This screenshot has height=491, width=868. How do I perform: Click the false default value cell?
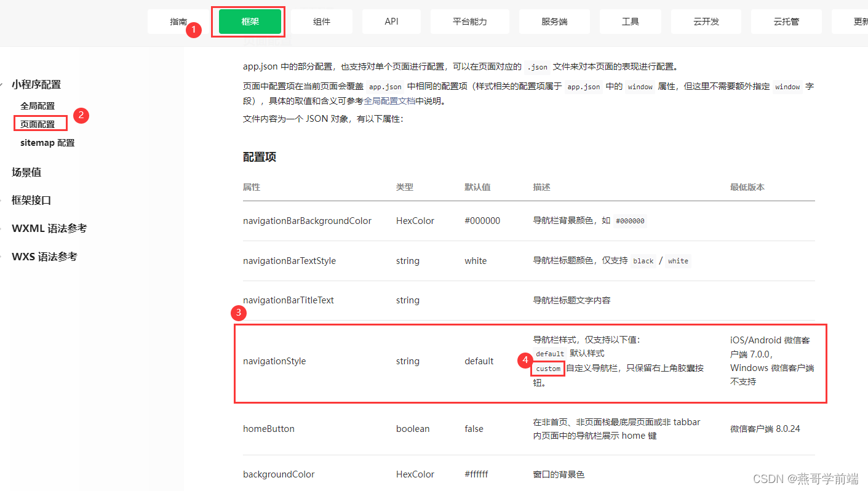point(474,429)
